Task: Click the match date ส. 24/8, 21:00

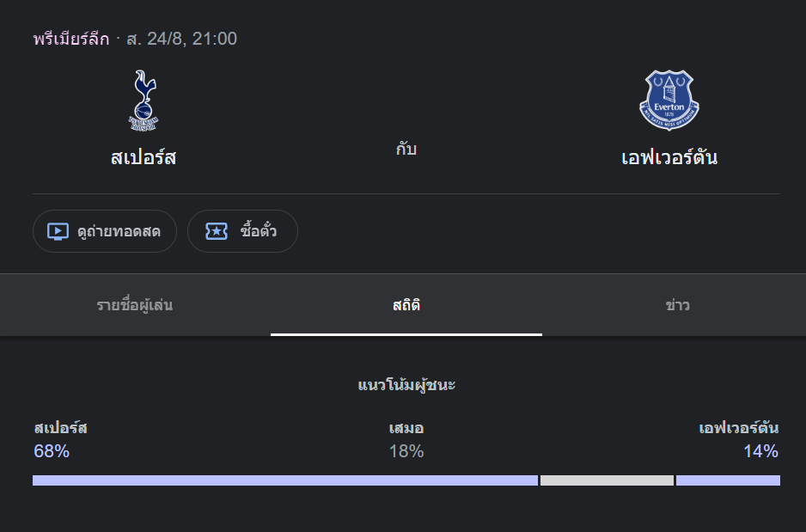Action: coord(181,39)
